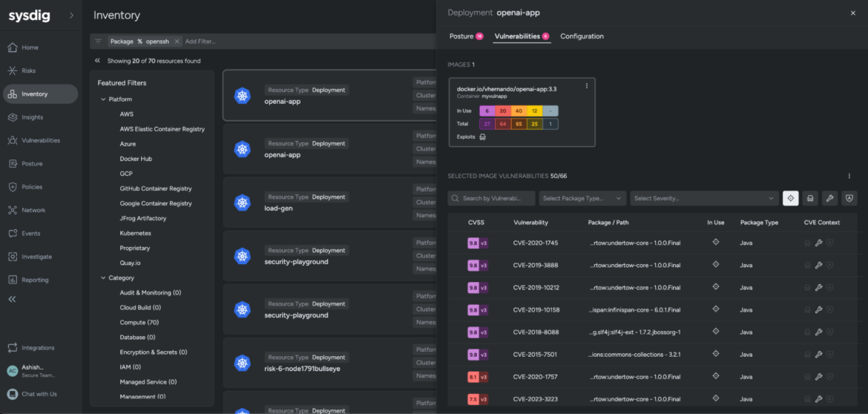This screenshot has height=414, width=868.
Task: Switch to the Configuration tab
Action: coord(582,36)
